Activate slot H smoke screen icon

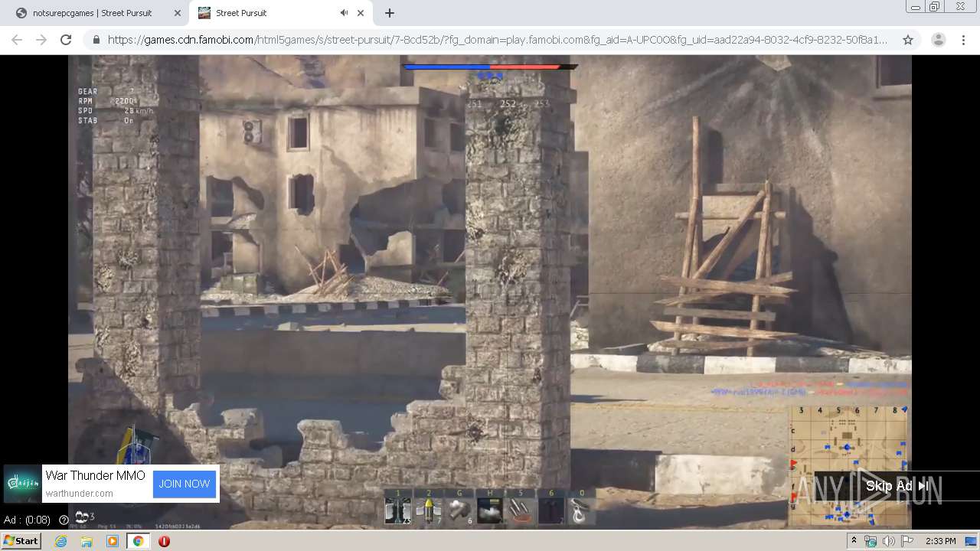tap(490, 510)
